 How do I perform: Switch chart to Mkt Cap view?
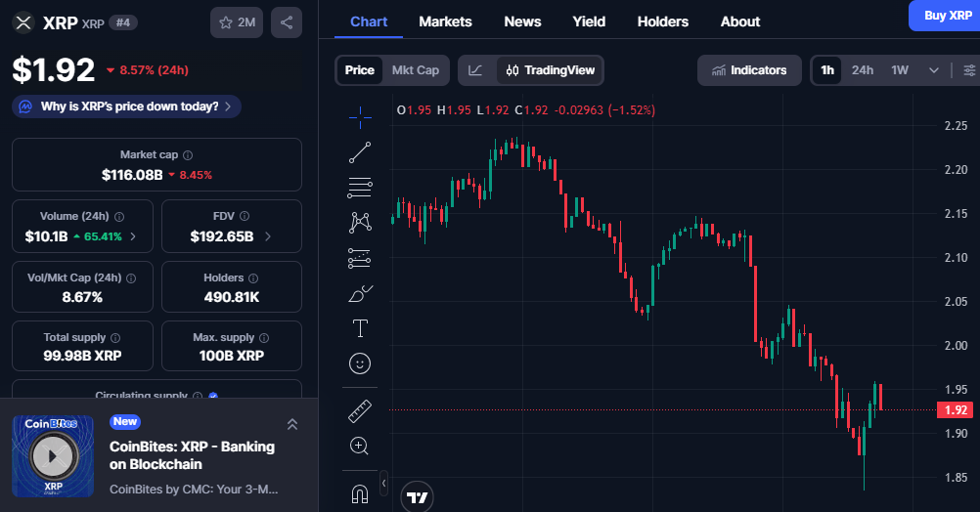(416, 70)
